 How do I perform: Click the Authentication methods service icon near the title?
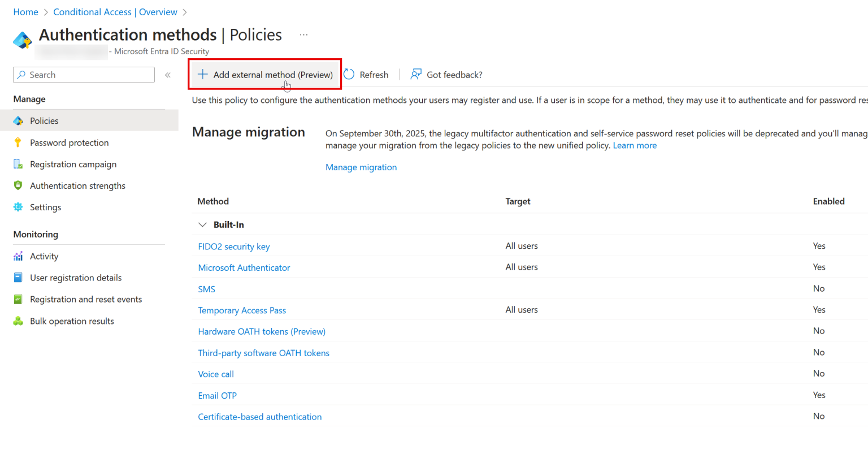click(22, 40)
